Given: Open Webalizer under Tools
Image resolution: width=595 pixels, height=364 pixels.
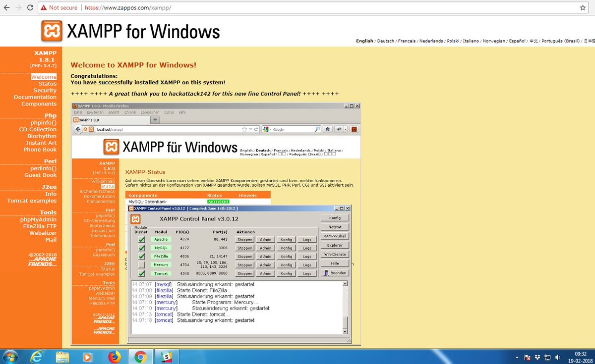Looking at the screenshot, I should coord(43,233).
